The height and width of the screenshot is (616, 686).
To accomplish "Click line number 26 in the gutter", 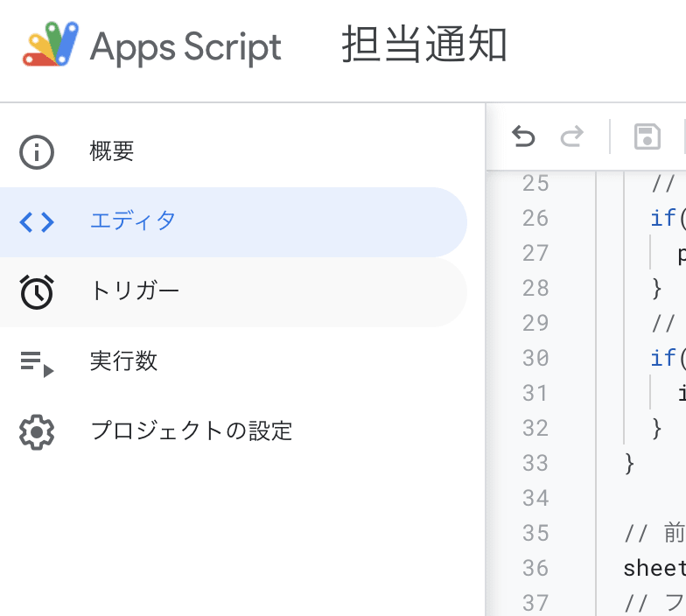I will [535, 218].
